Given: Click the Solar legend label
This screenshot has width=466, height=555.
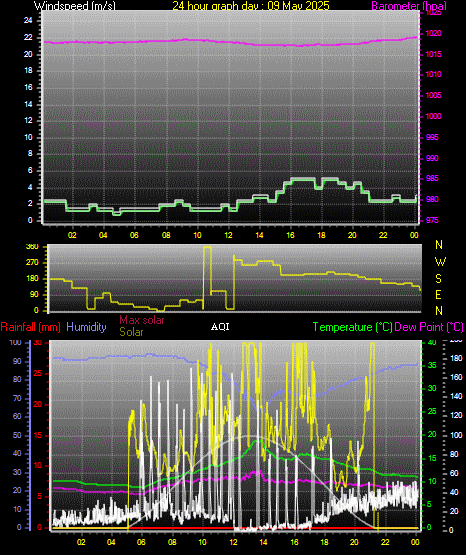Looking at the screenshot, I should click(131, 332).
